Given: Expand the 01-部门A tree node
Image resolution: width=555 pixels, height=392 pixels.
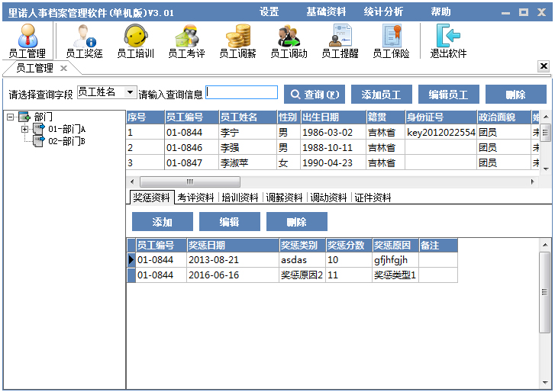Looking at the screenshot, I should pos(24,129).
